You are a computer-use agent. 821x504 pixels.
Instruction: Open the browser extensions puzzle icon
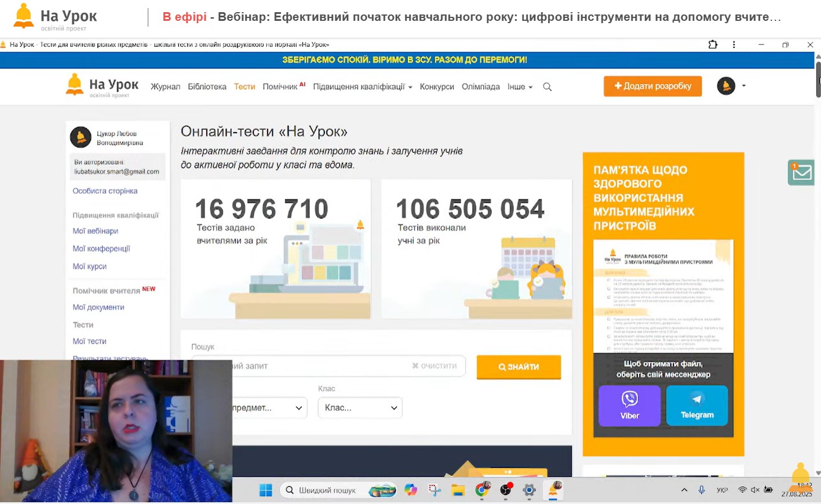click(713, 45)
